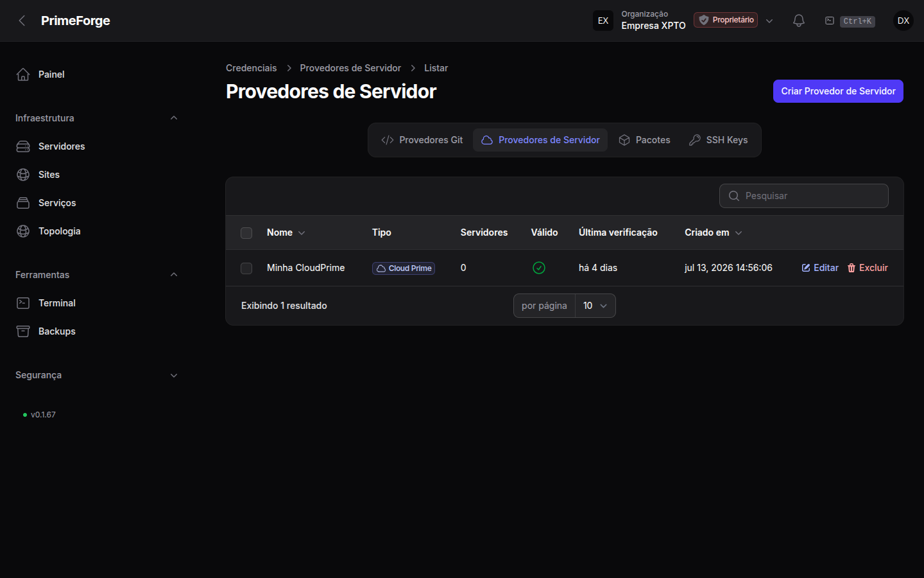The image size is (924, 578).
Task: Click the Painel home icon
Action: tap(23, 74)
